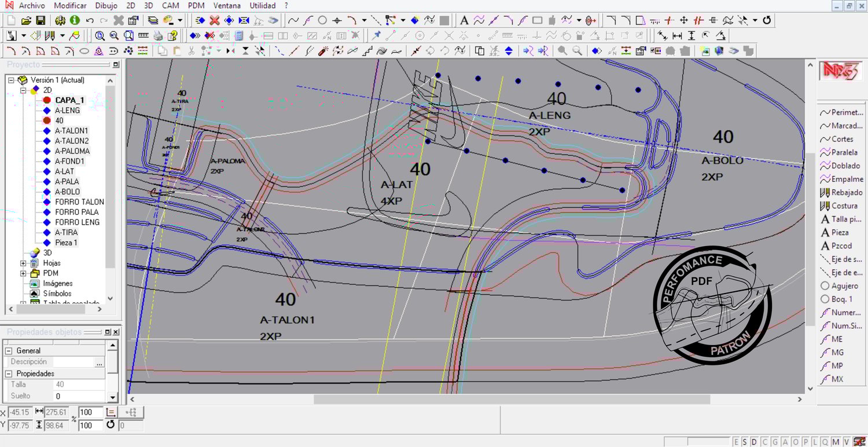Open the CAM menu

[x=170, y=6]
